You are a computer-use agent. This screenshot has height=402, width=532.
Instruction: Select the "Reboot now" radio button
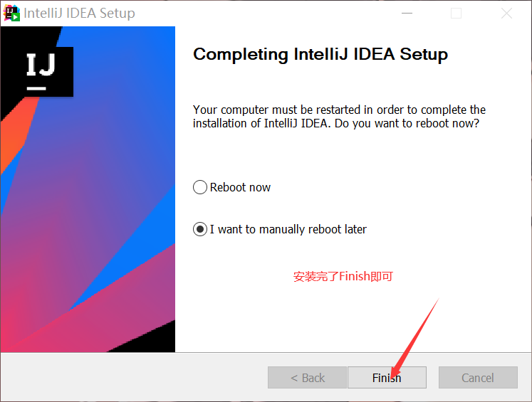pos(200,188)
